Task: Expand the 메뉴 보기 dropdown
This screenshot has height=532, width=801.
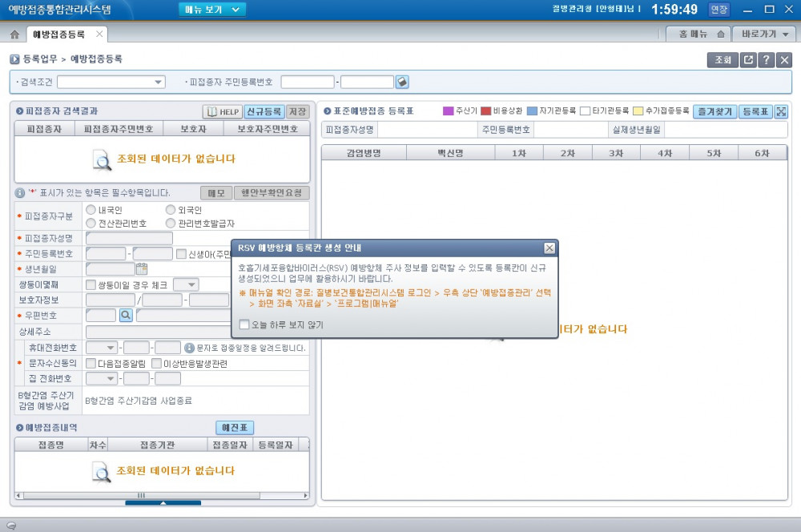Action: pyautogui.click(x=212, y=10)
